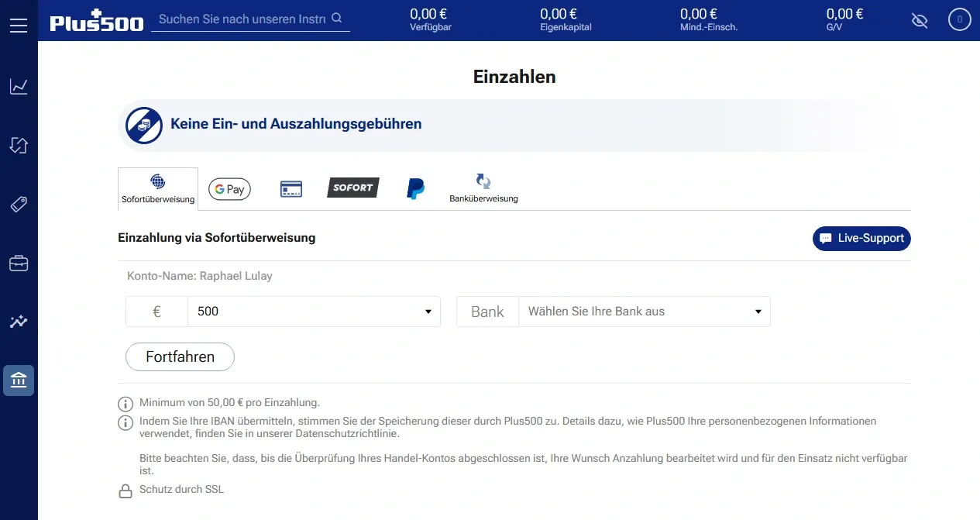980x520 pixels.
Task: Open the deposit amount 500 dropdown
Action: [314, 312]
